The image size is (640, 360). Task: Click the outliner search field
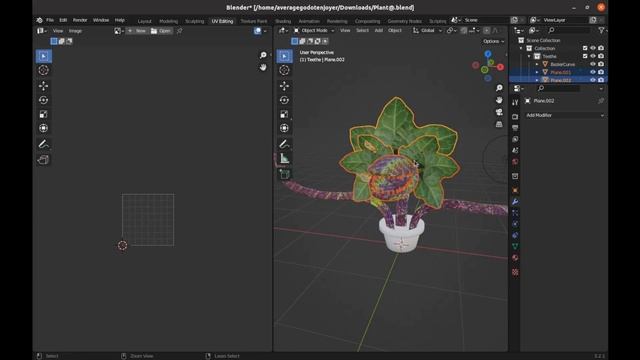click(569, 30)
